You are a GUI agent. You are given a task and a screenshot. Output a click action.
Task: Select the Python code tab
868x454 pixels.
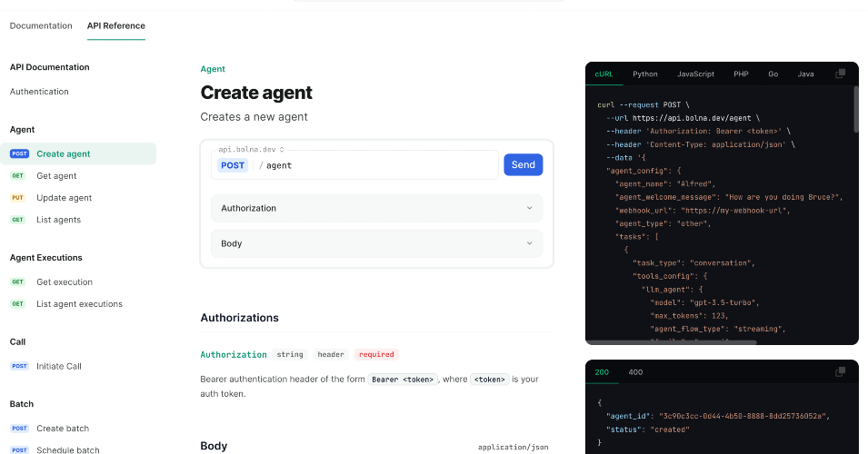pyautogui.click(x=645, y=74)
